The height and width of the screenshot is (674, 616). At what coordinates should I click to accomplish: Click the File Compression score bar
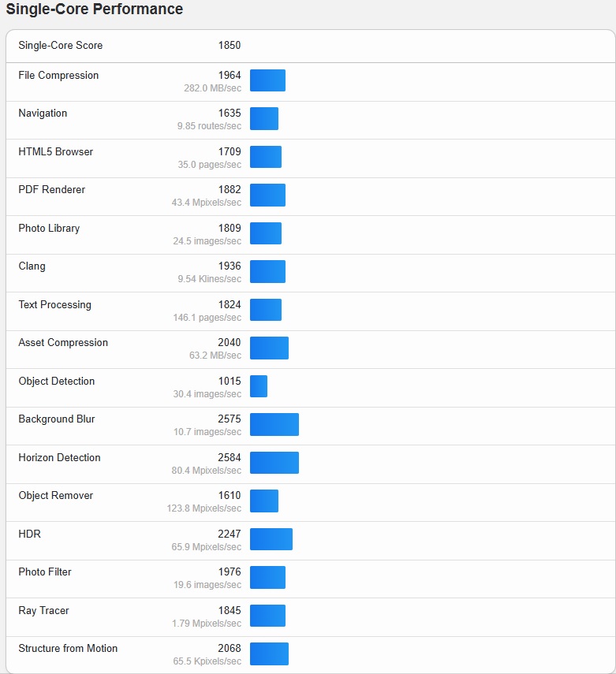pos(267,80)
